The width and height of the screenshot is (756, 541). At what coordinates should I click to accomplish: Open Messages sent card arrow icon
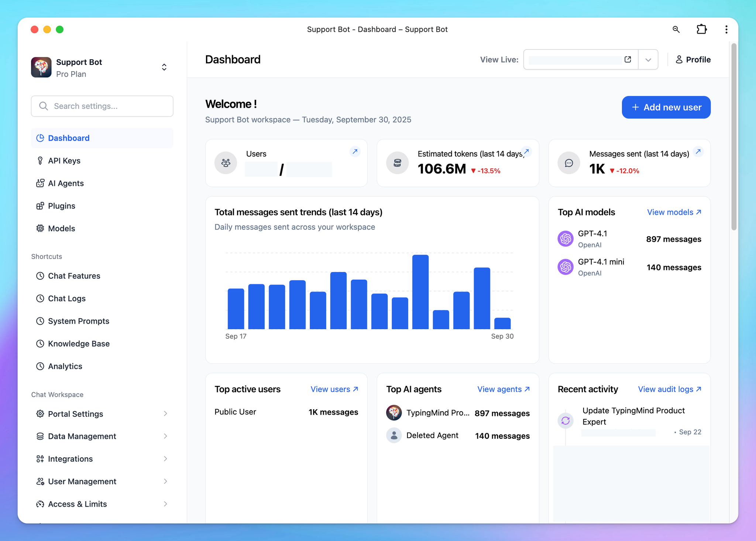coord(698,151)
